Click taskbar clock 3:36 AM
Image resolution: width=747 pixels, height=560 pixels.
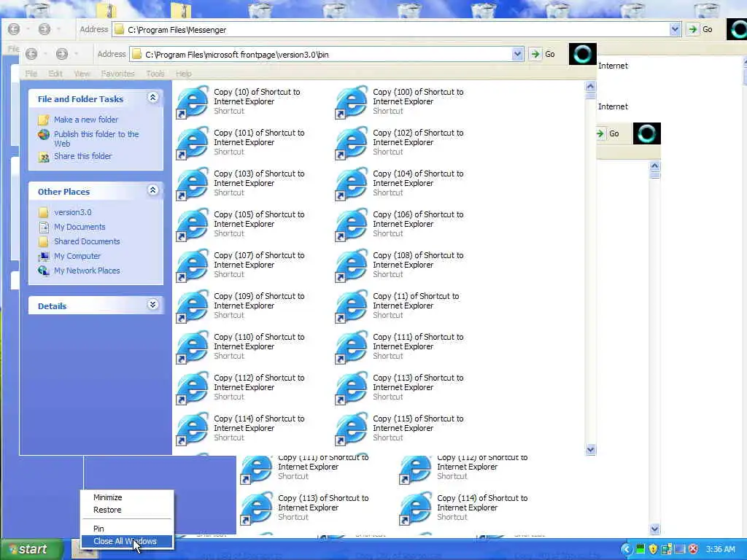(720, 550)
